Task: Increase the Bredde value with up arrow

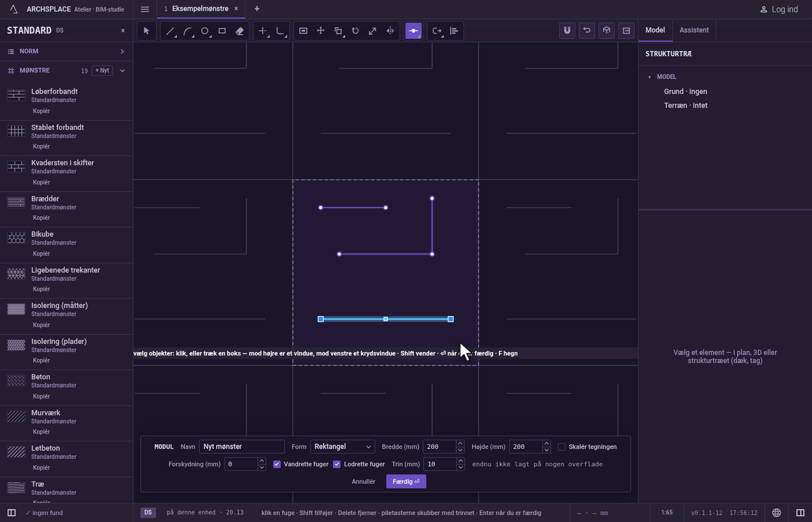Action: coord(460,444)
